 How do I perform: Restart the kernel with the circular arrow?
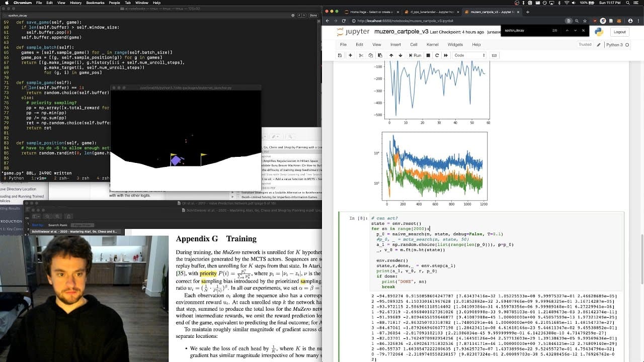[437, 55]
